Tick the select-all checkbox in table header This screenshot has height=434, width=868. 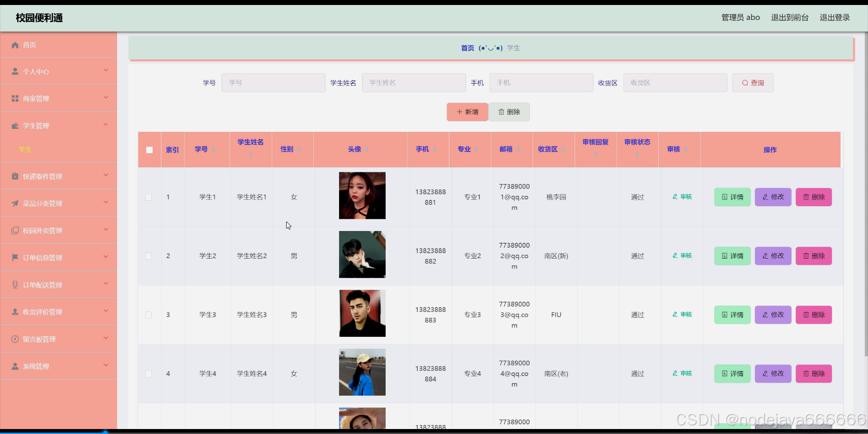pos(149,150)
